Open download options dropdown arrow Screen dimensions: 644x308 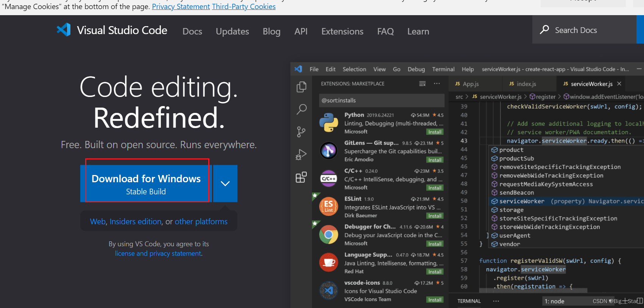point(225,183)
